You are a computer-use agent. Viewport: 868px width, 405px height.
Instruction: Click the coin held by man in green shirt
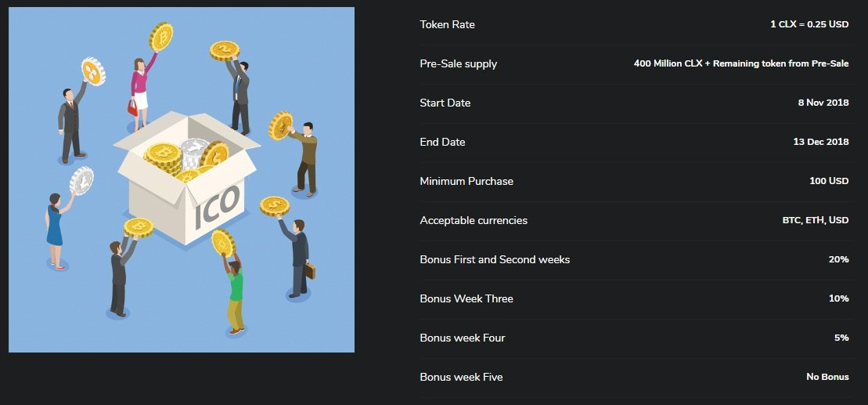[223, 243]
